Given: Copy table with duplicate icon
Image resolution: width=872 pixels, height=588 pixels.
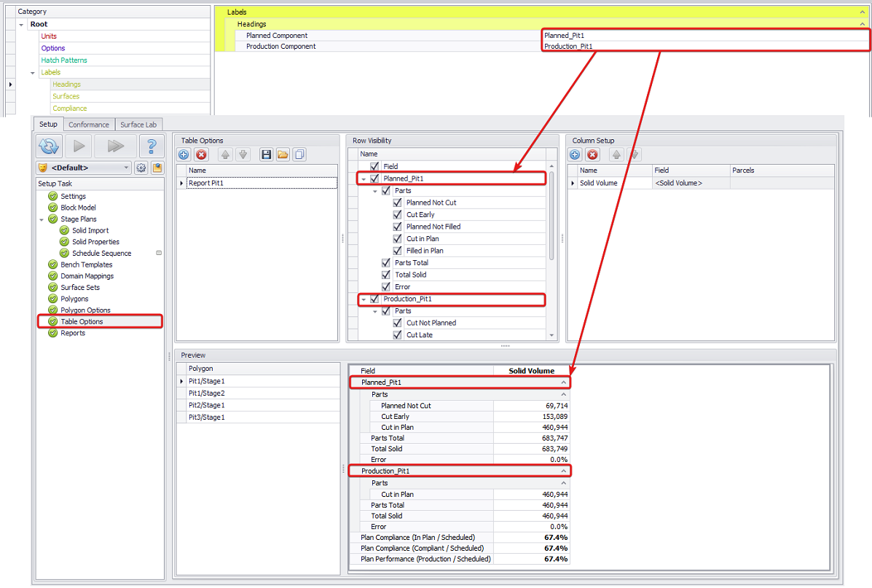Looking at the screenshot, I should 299,154.
